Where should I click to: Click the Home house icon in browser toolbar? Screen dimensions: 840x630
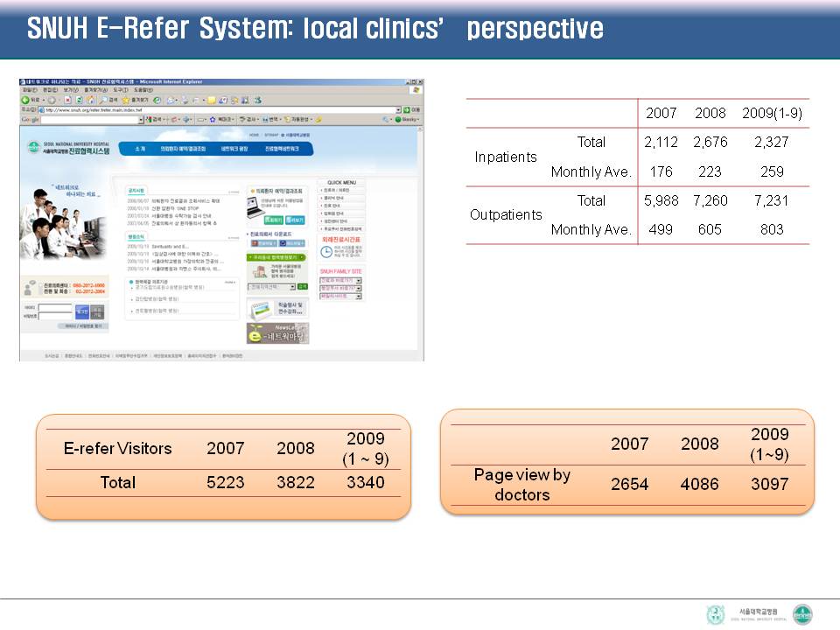90,100
